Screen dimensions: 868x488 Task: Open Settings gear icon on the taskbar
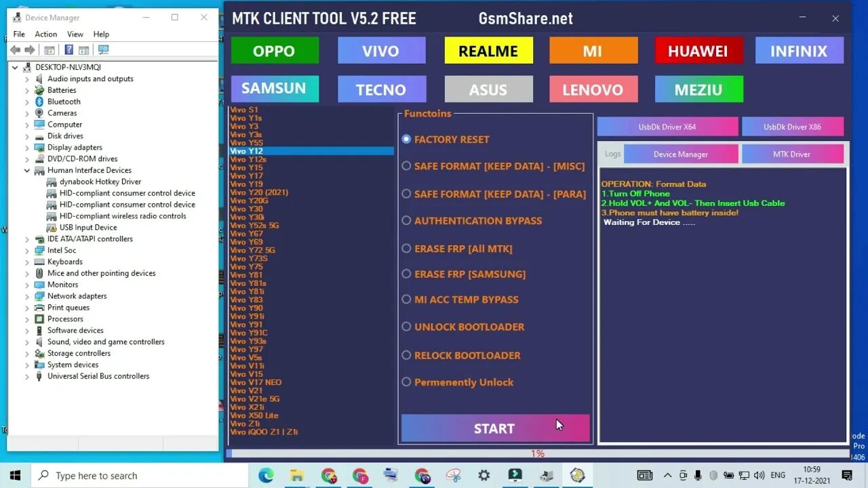pyautogui.click(x=484, y=476)
